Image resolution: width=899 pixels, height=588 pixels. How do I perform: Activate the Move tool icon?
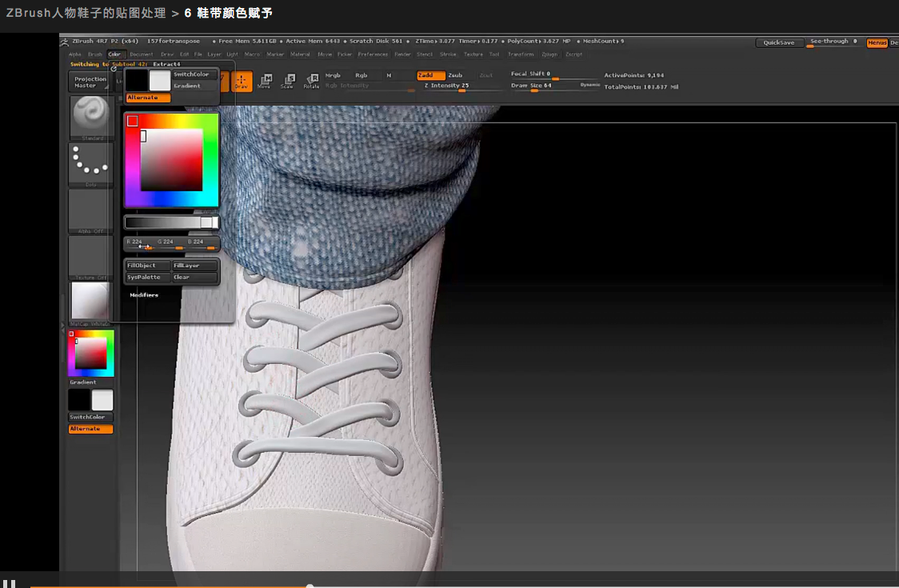(265, 82)
